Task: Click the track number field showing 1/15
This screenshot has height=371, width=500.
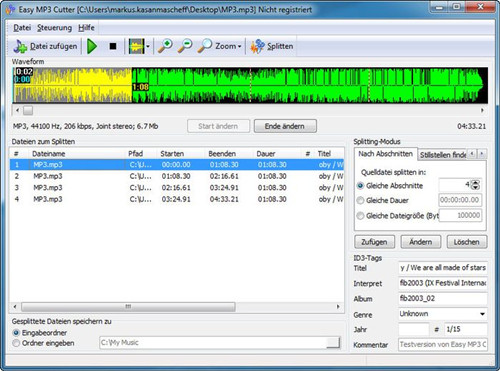Action: point(466,329)
